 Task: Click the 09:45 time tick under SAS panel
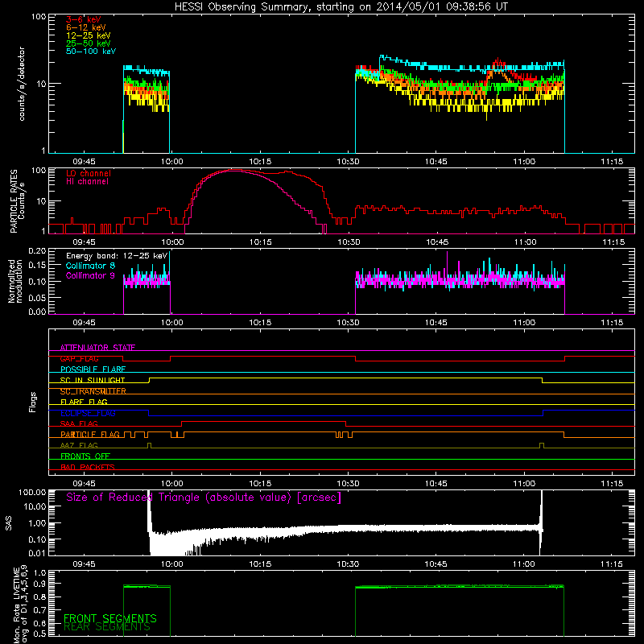click(x=84, y=564)
